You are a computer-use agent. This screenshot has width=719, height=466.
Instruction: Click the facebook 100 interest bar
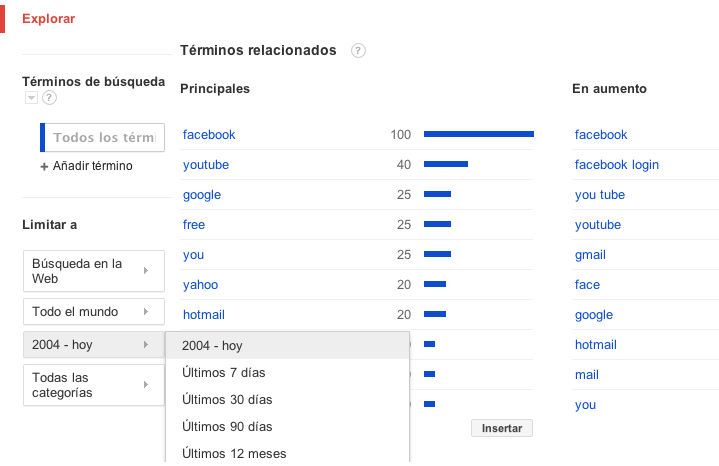[x=478, y=134]
